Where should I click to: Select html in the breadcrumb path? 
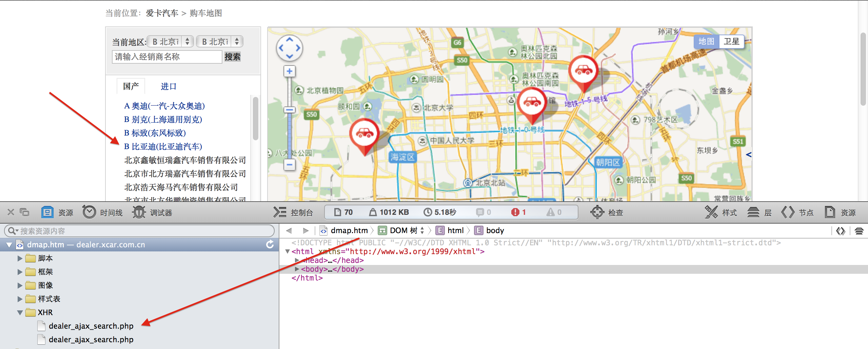click(450, 230)
